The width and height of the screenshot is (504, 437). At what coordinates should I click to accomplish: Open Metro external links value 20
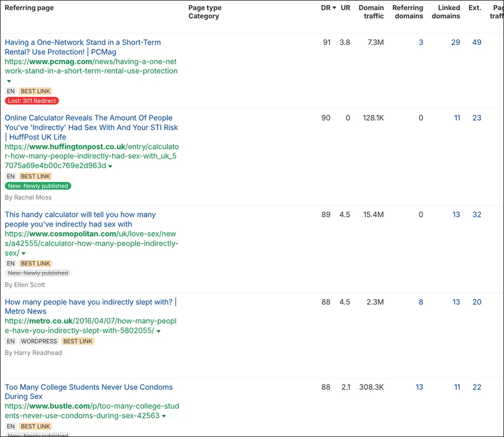tap(477, 302)
